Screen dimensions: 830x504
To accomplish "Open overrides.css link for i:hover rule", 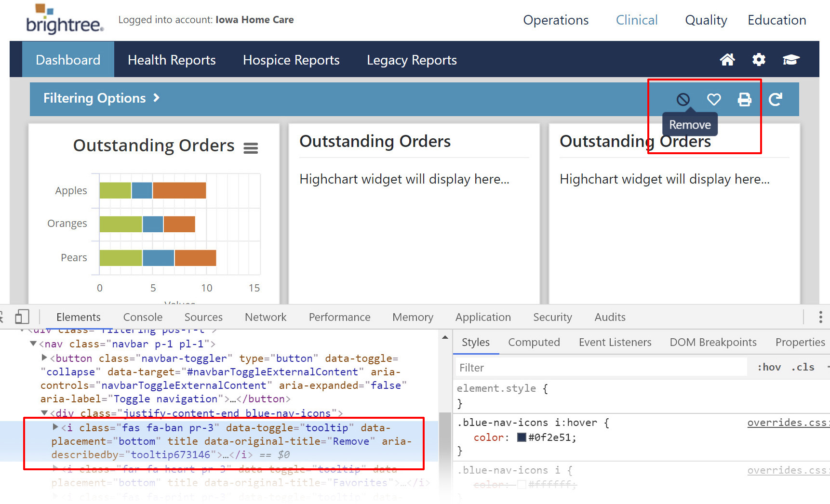I will [x=788, y=423].
